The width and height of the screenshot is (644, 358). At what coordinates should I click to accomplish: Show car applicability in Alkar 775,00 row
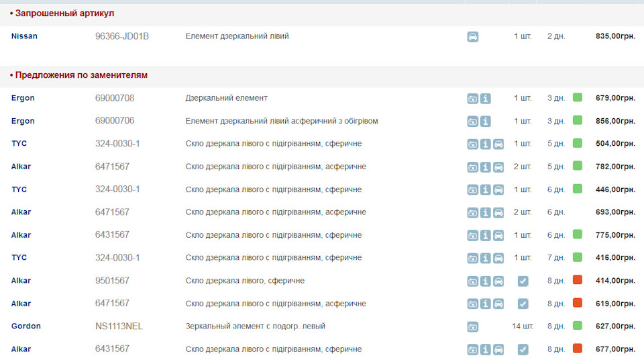pos(498,236)
